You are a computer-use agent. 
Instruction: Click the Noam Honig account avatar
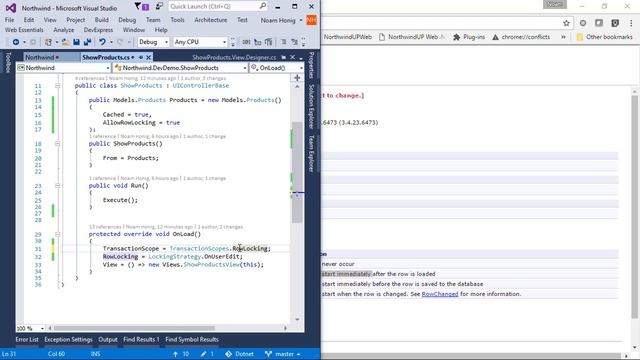pyautogui.click(x=311, y=20)
